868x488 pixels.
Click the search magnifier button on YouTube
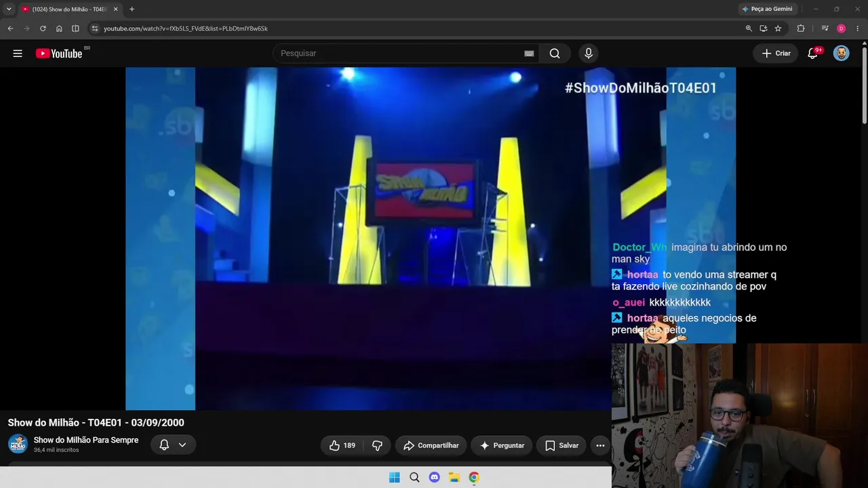click(x=555, y=54)
